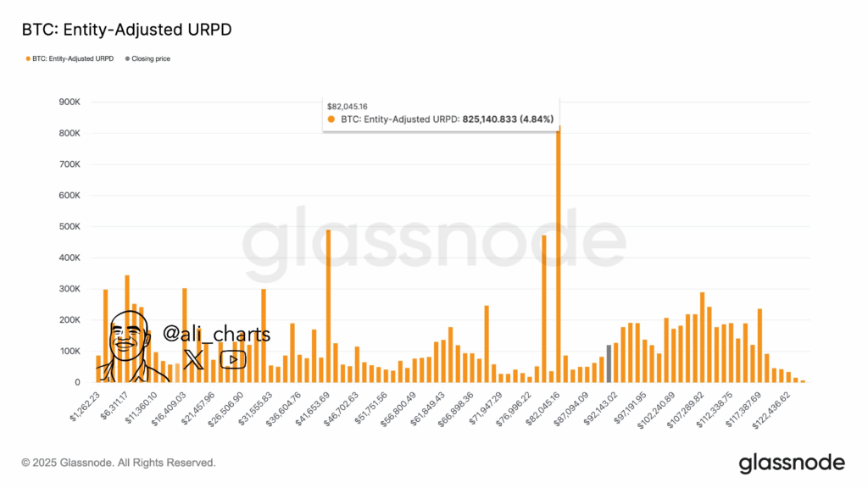
Task: Click the large glassnode watermark in the chart center
Action: tap(434, 244)
